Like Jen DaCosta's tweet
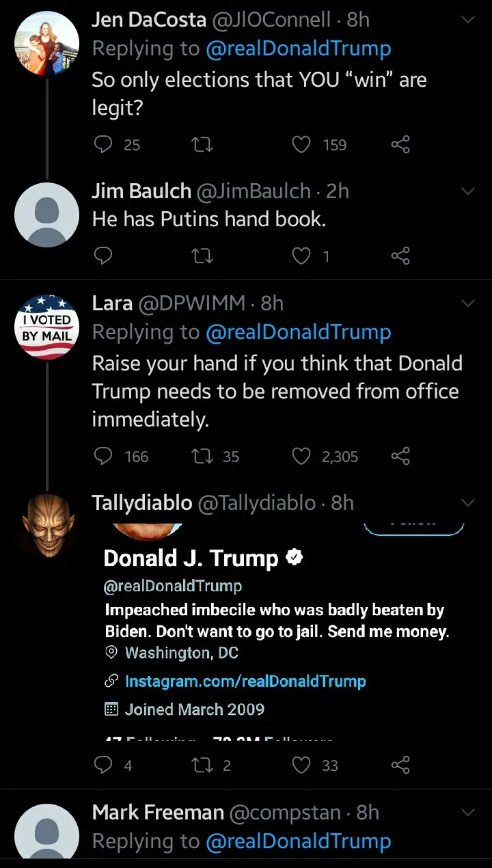Screen dimensions: 492x868 click(301, 144)
